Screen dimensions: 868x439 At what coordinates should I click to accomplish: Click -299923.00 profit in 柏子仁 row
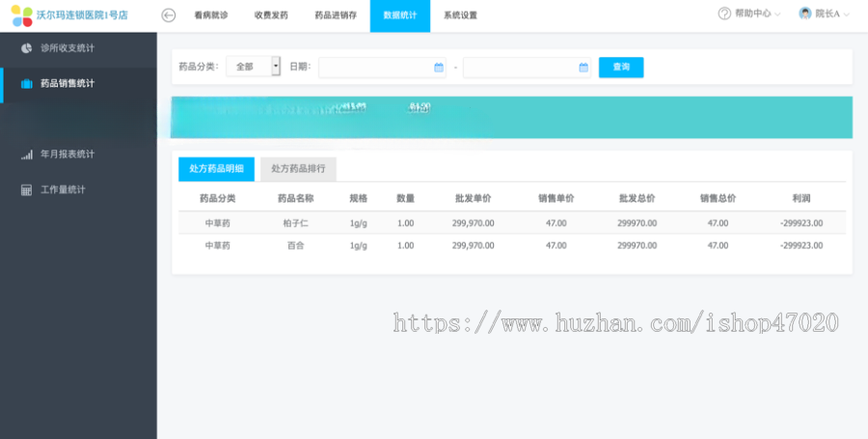[801, 223]
